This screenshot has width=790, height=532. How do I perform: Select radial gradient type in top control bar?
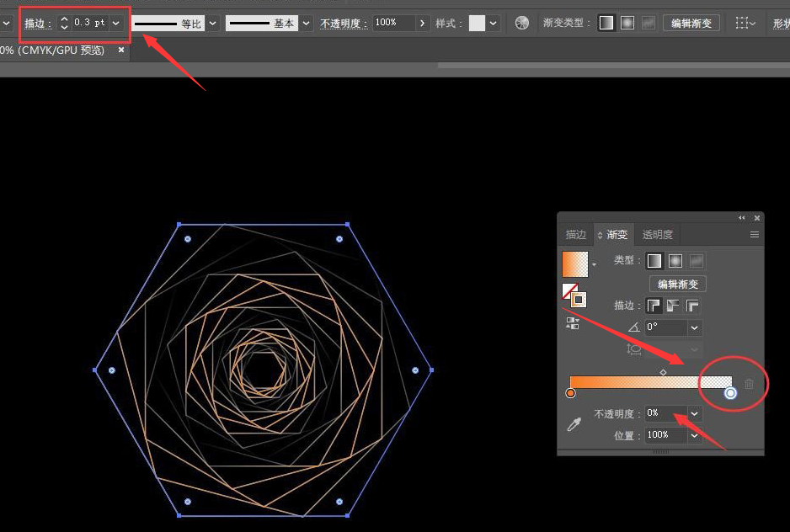627,23
